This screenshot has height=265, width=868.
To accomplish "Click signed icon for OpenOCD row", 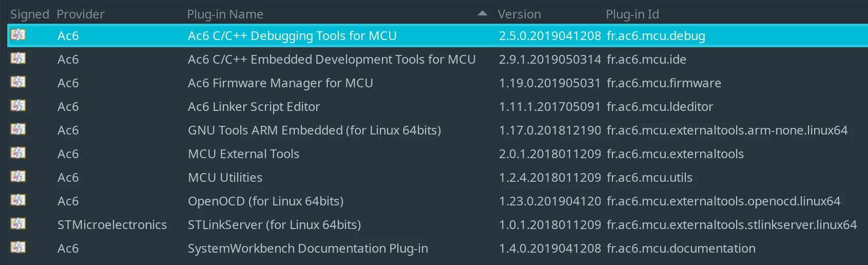I will click(18, 200).
